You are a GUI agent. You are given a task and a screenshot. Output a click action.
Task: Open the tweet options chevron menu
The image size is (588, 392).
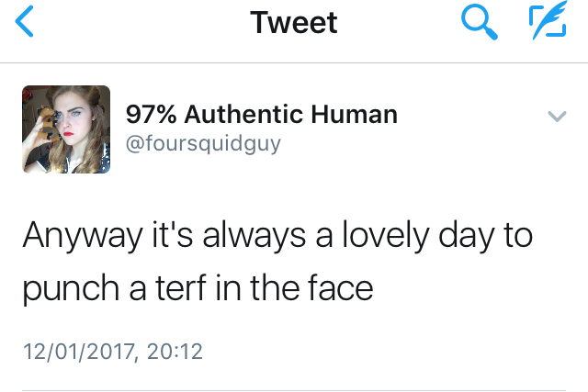(557, 117)
